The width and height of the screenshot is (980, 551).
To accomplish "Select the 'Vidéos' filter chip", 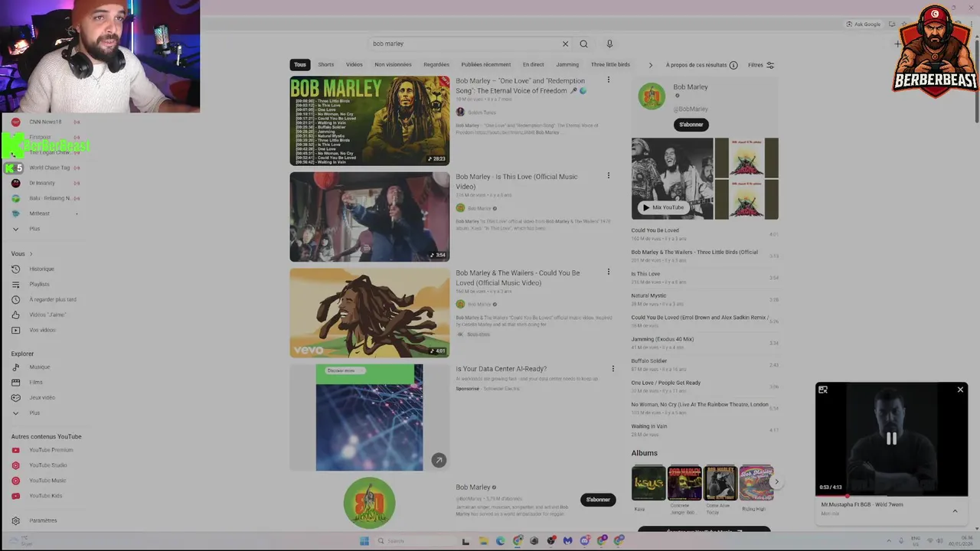I will point(354,65).
